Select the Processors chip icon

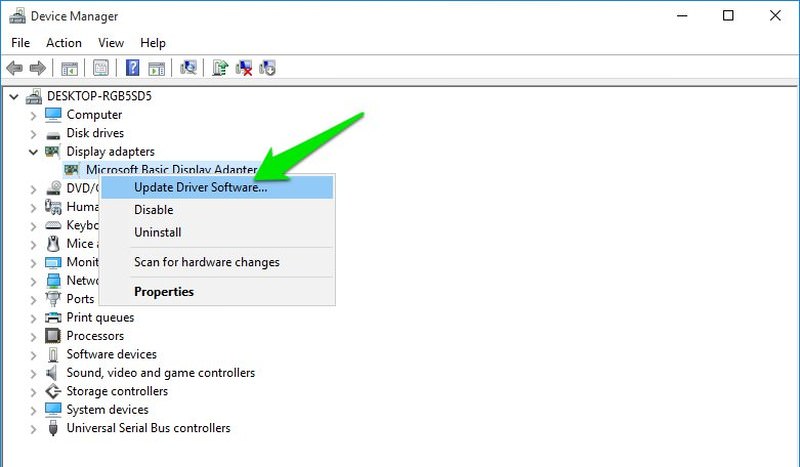pos(53,336)
